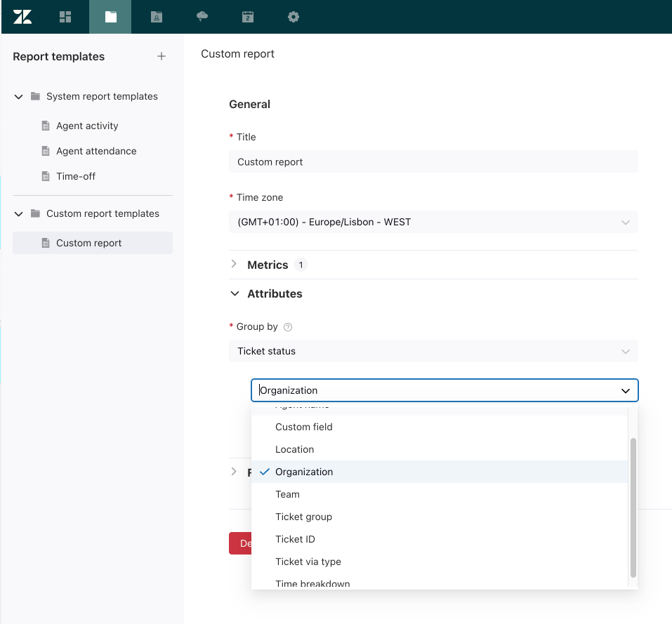
Task: Choose Custom field from the dropdown list
Action: pos(440,427)
